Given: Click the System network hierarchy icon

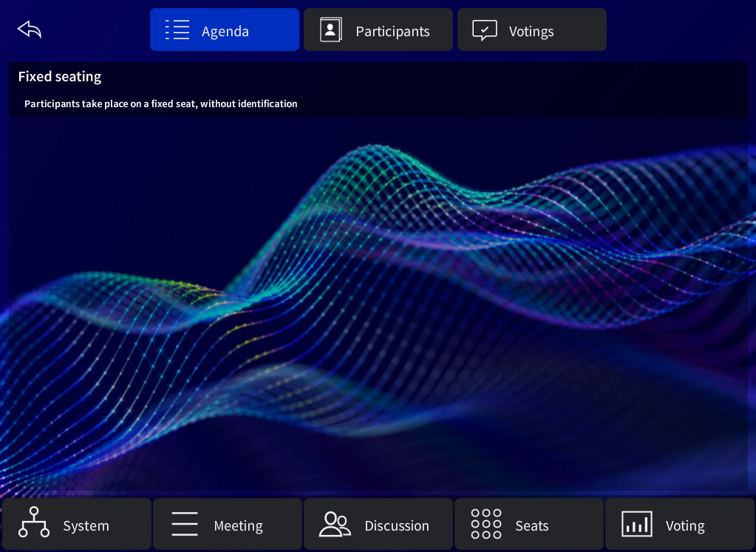Looking at the screenshot, I should coord(34,523).
